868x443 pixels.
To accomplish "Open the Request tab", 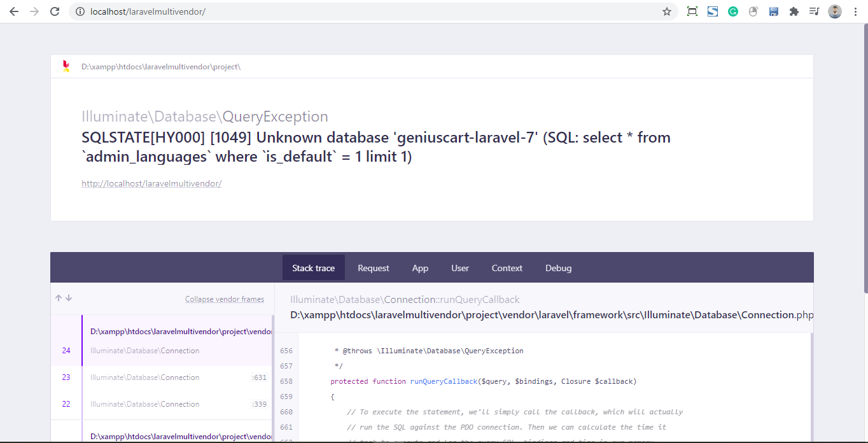I will point(374,268).
